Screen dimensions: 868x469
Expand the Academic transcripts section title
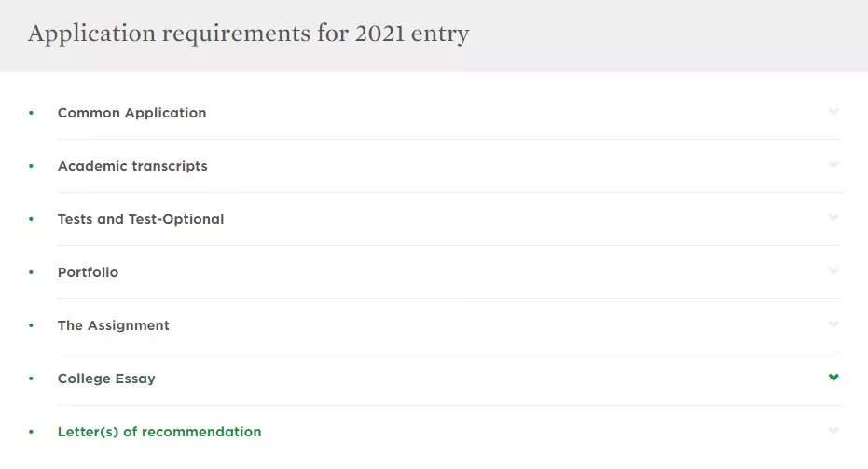[132, 166]
